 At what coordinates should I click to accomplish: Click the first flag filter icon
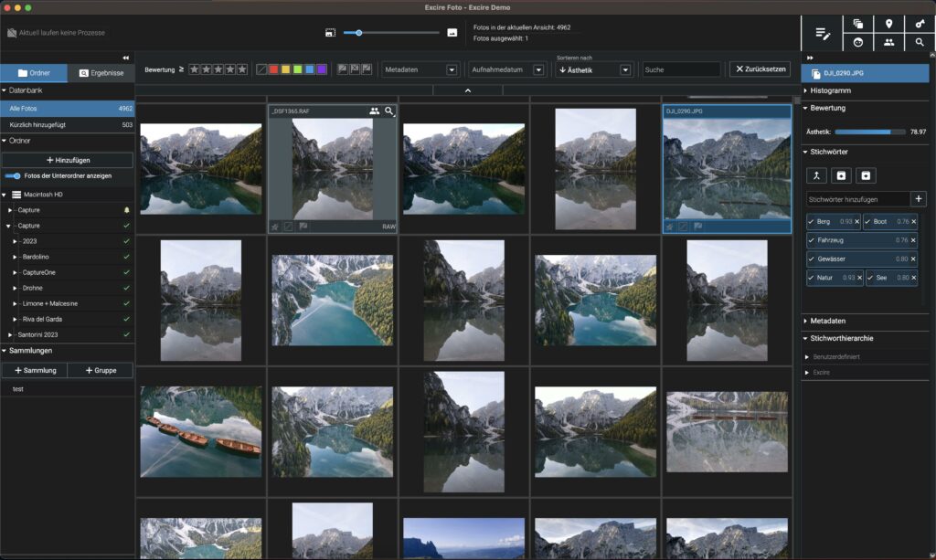click(x=342, y=69)
